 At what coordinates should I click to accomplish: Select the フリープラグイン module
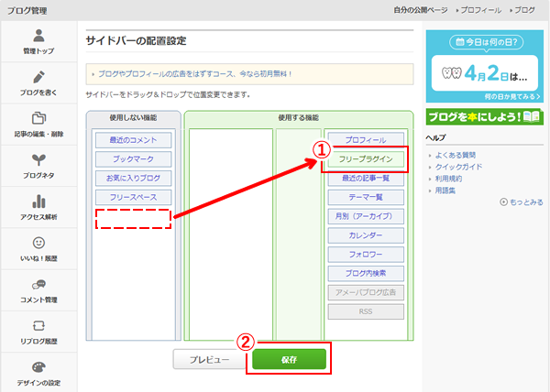pos(365,159)
